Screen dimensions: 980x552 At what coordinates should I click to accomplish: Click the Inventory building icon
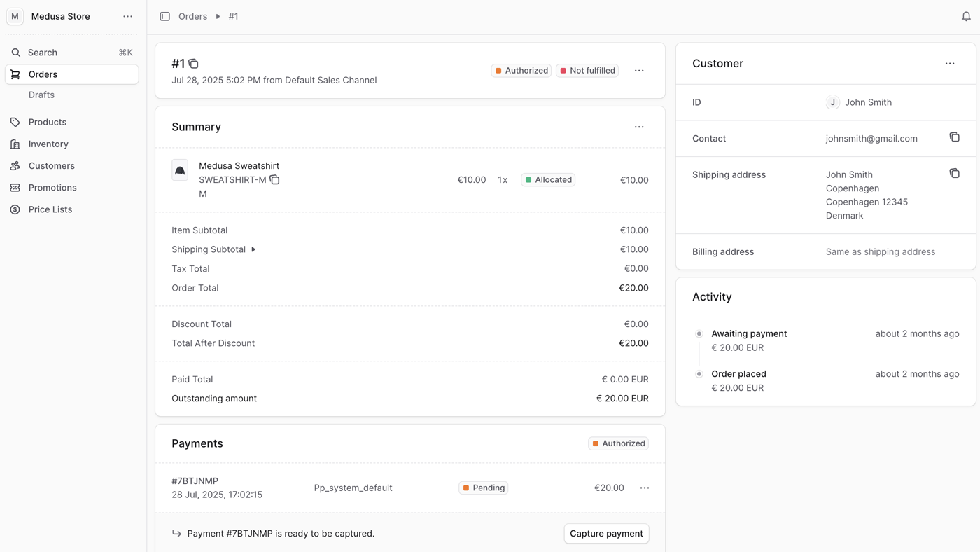(15, 144)
